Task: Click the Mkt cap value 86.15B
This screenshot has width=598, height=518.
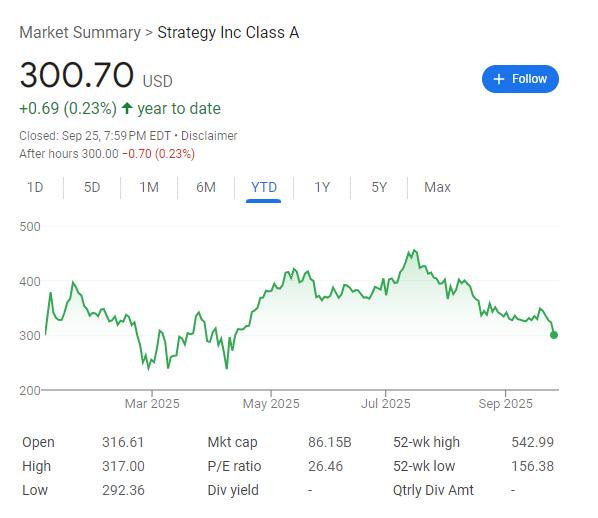Action: (330, 442)
